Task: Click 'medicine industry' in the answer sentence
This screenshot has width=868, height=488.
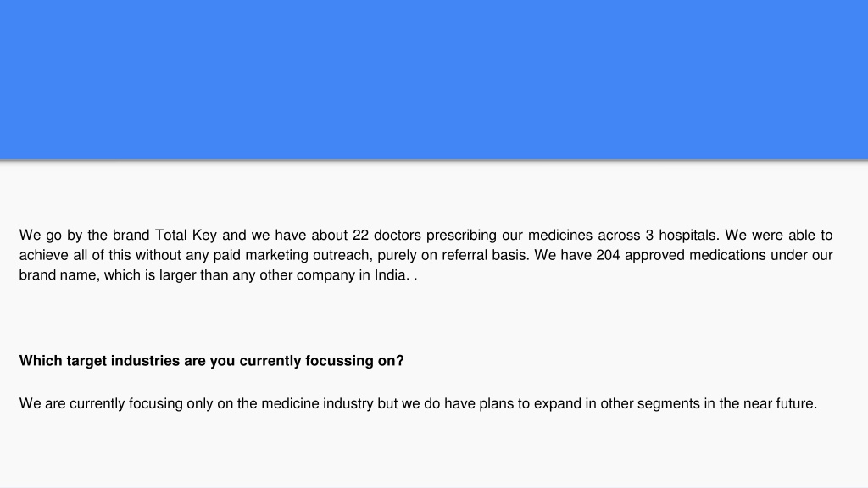Action: (317, 403)
